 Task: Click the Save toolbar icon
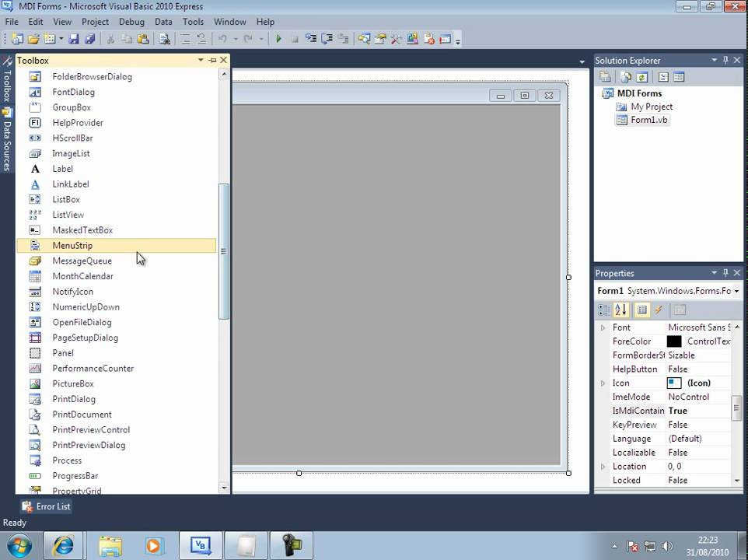(x=74, y=39)
